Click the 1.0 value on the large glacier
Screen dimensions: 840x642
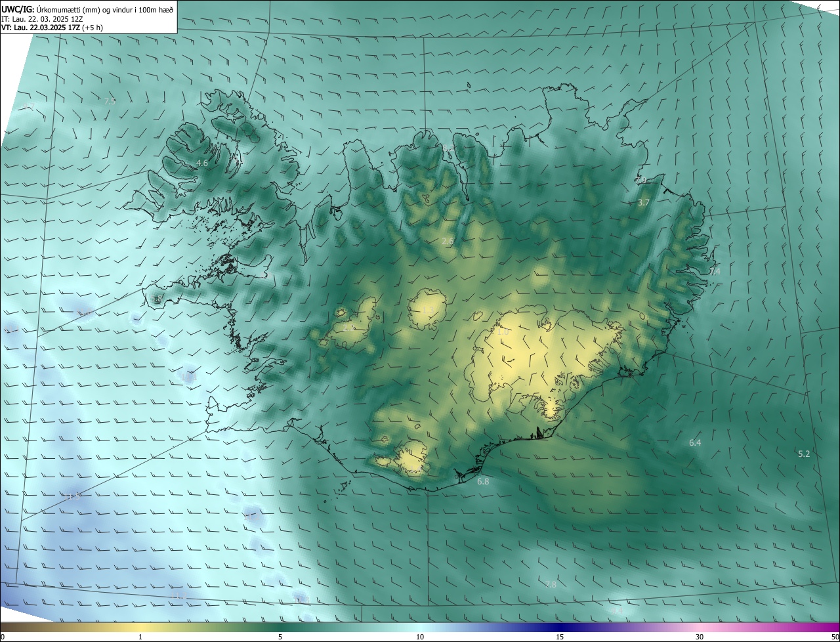503,332
